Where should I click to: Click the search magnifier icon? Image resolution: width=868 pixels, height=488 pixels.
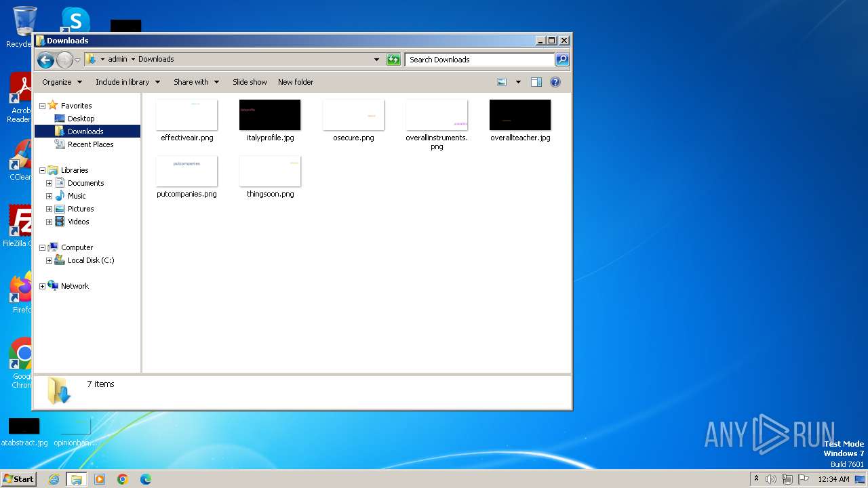click(562, 60)
